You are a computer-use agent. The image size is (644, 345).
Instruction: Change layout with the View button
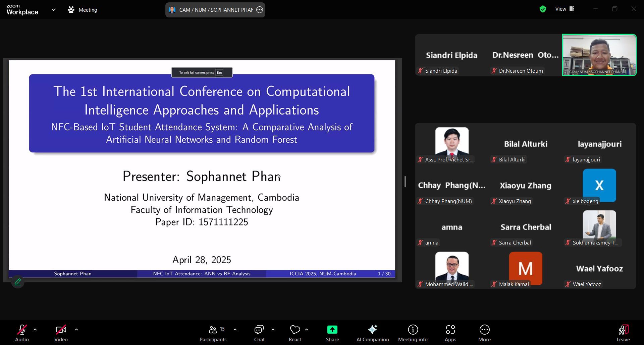(x=565, y=9)
